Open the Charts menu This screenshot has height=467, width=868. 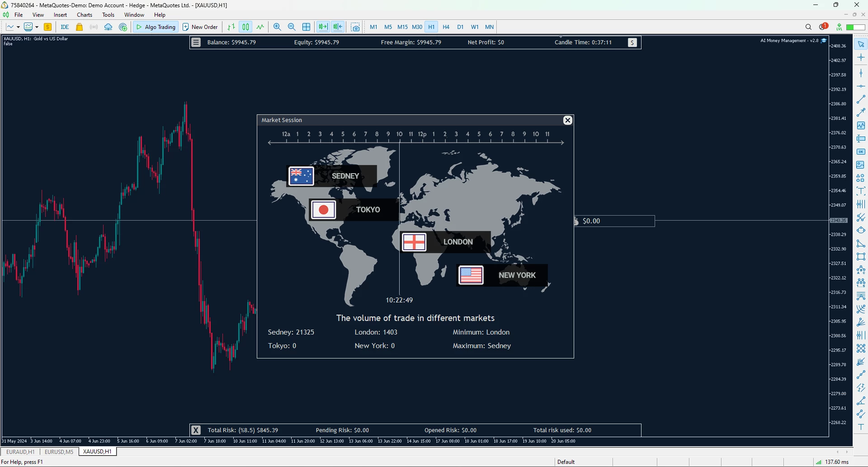[x=84, y=15]
